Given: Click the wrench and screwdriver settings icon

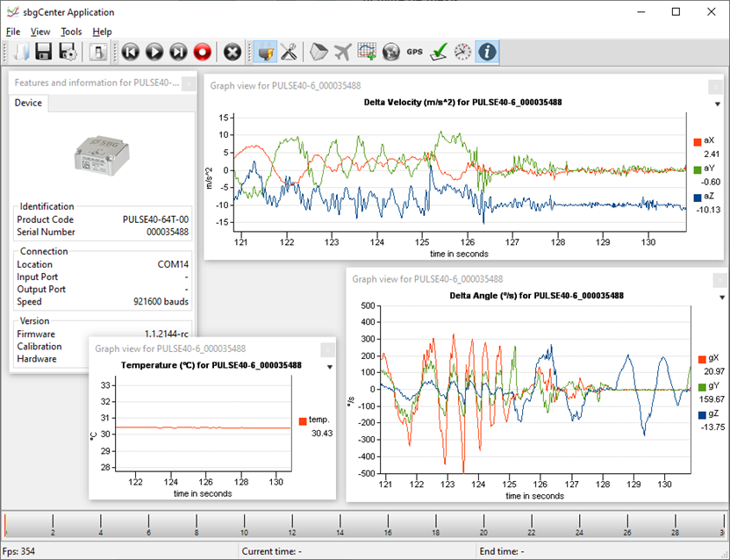Looking at the screenshot, I should [x=288, y=52].
